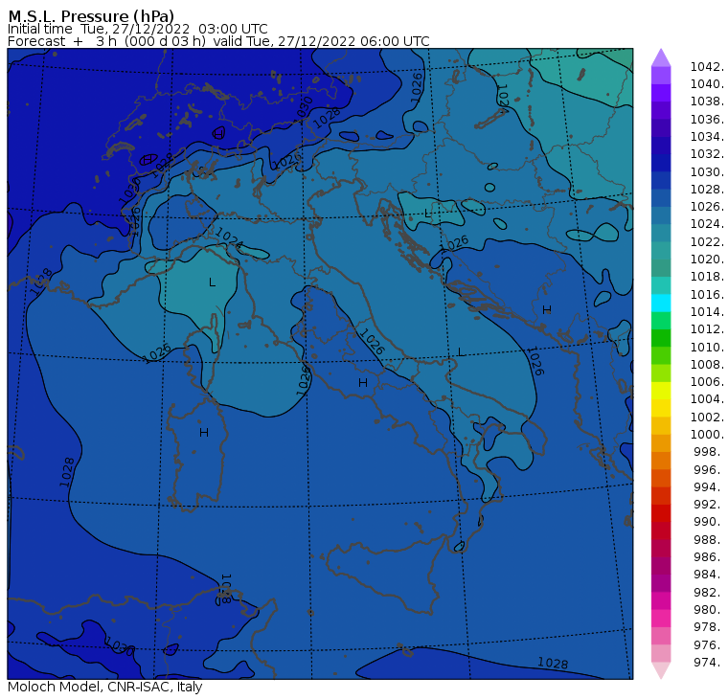Click the '1042.' scale label

pyautogui.click(x=707, y=67)
